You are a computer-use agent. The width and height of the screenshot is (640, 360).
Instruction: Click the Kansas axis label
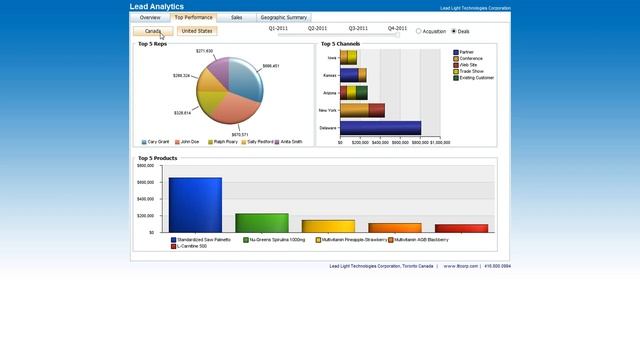tap(330, 76)
